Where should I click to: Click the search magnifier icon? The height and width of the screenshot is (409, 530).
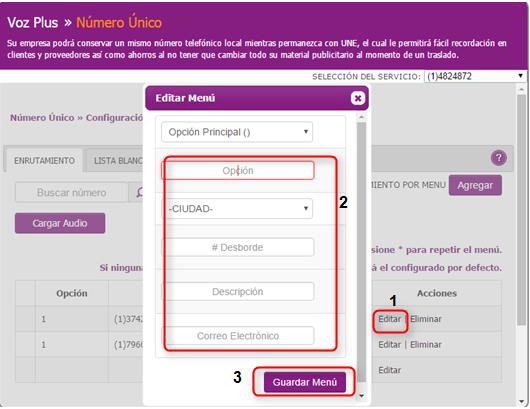pyautogui.click(x=138, y=192)
